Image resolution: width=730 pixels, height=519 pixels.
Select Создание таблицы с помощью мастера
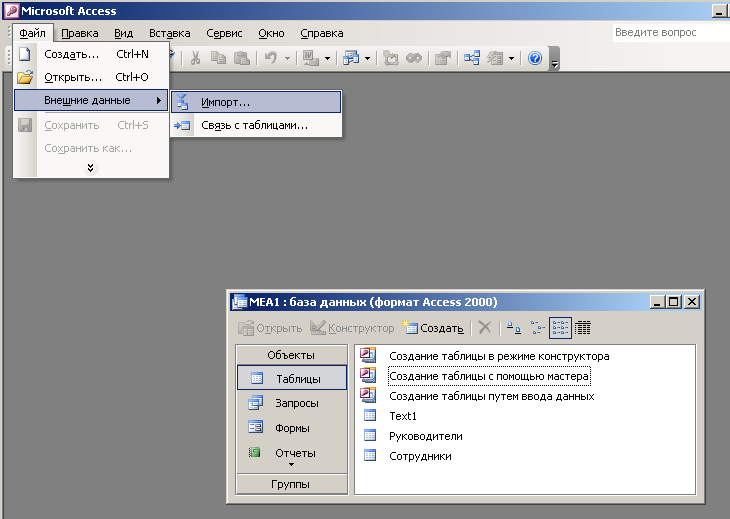pyautogui.click(x=489, y=376)
